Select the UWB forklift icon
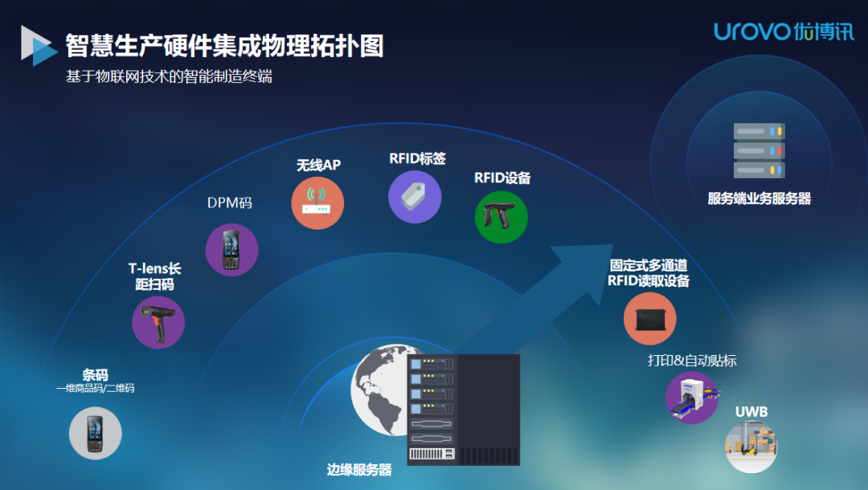Image resolution: width=868 pixels, height=490 pixels. pyautogui.click(x=749, y=447)
